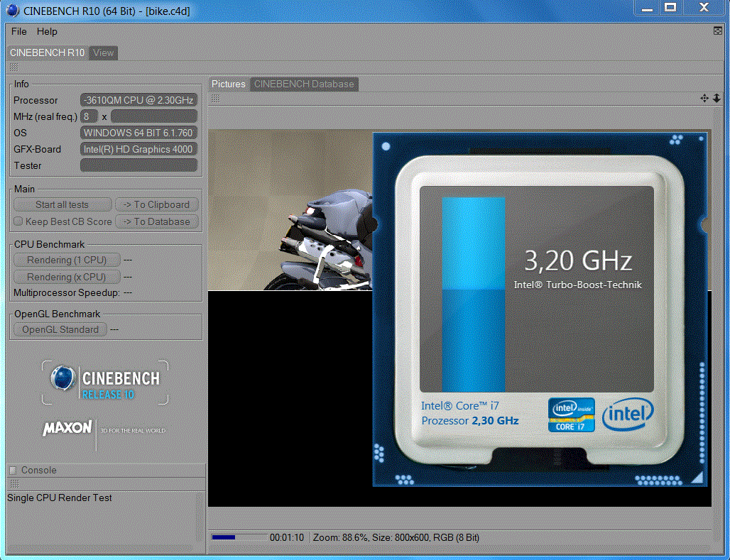Click the Processor name field

click(138, 100)
